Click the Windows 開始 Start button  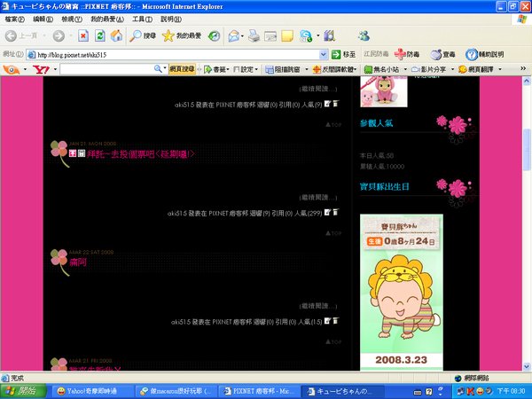pos(23,391)
